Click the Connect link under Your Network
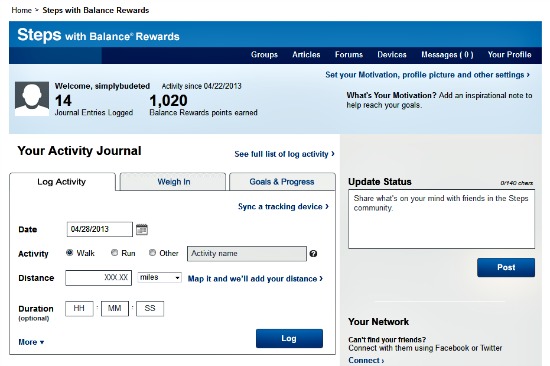550x366 pixels. click(366, 360)
